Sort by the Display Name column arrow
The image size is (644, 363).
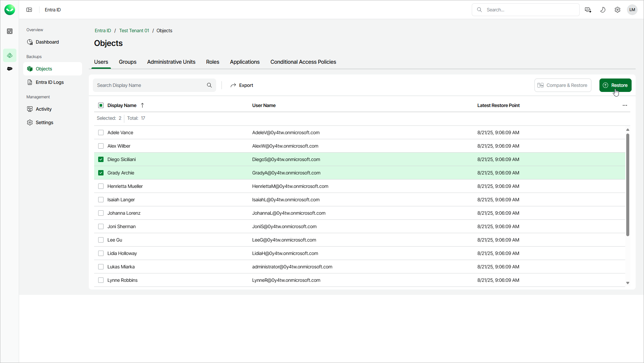[142, 105]
